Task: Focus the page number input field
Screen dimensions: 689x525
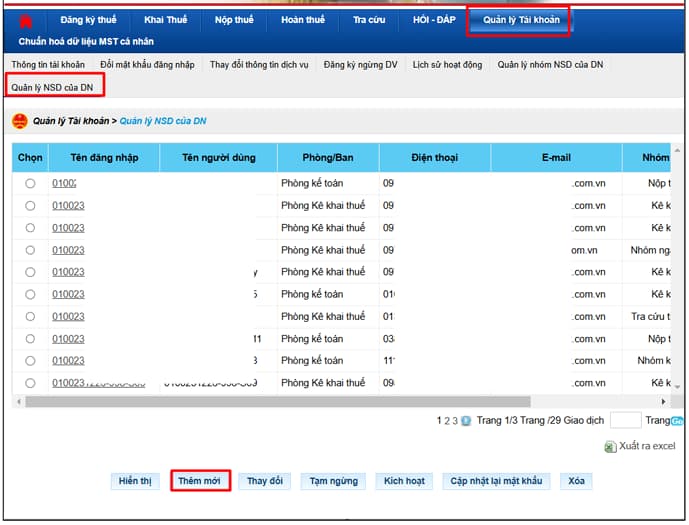Action: (626, 420)
